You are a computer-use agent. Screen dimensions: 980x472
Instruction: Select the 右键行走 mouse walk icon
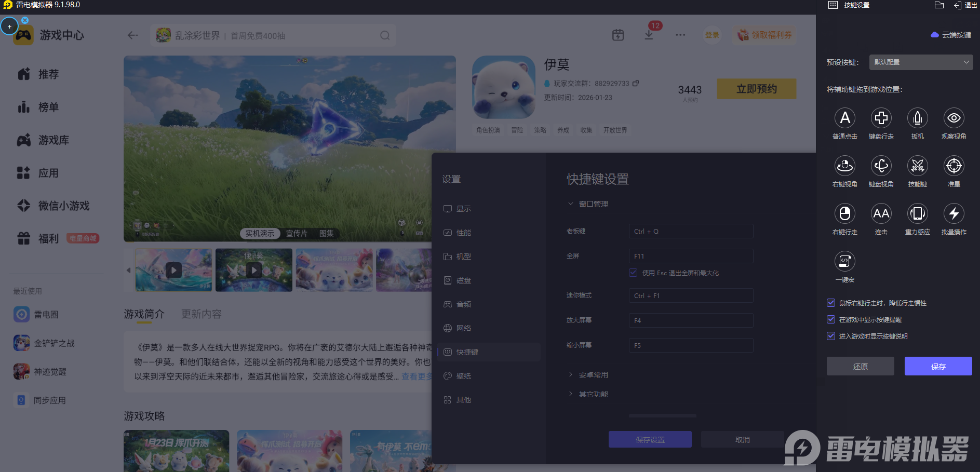(845, 213)
